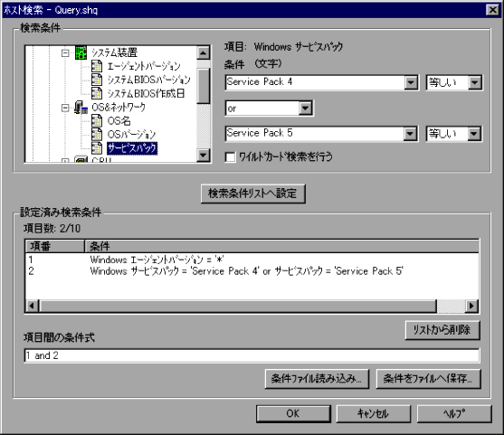Click the 1 and 2 expression field
This screenshot has width=504, height=435.
(252, 355)
